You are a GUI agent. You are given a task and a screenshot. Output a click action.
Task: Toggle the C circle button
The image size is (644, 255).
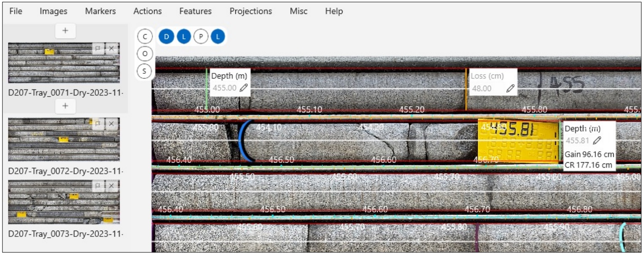point(145,37)
